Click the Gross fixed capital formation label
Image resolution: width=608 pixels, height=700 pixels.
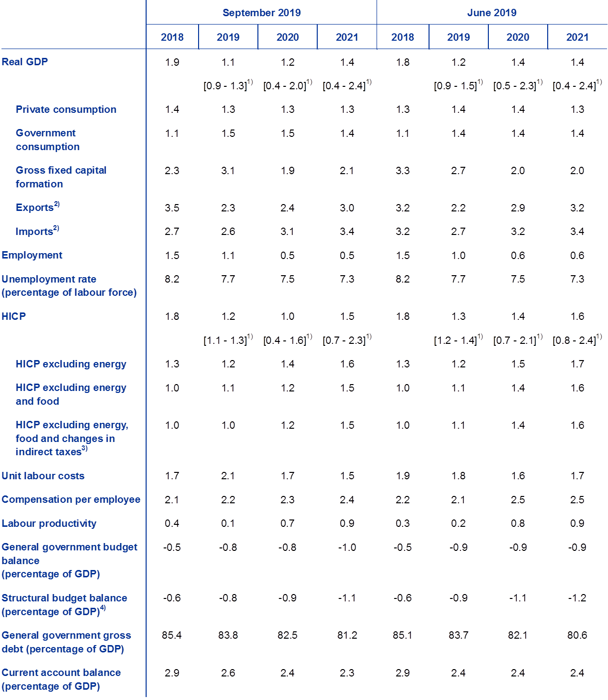click(x=61, y=177)
